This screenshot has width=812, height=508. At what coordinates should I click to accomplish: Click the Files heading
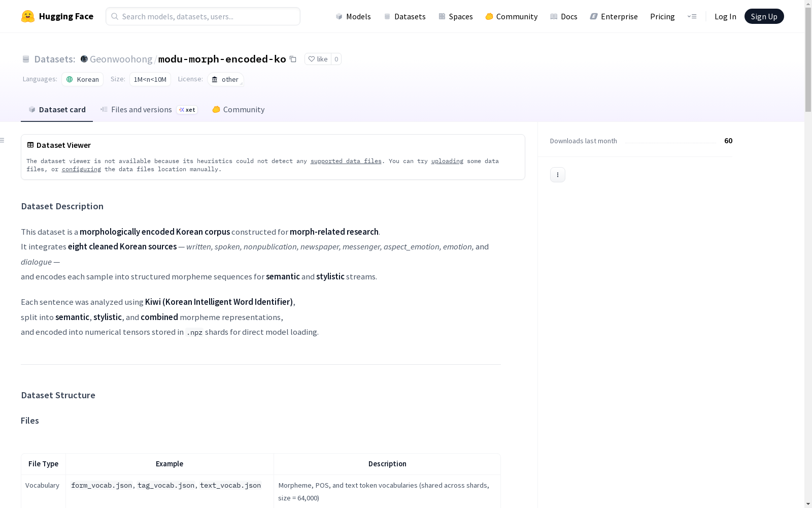point(30,421)
